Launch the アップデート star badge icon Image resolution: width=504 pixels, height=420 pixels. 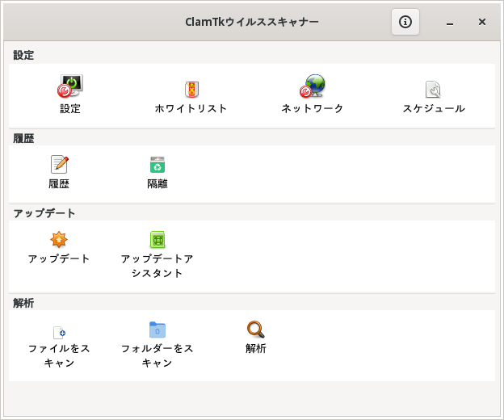coord(59,240)
